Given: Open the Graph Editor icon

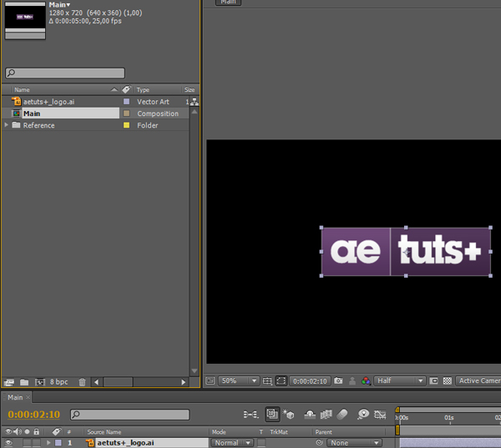Looking at the screenshot, I should click(380, 415).
